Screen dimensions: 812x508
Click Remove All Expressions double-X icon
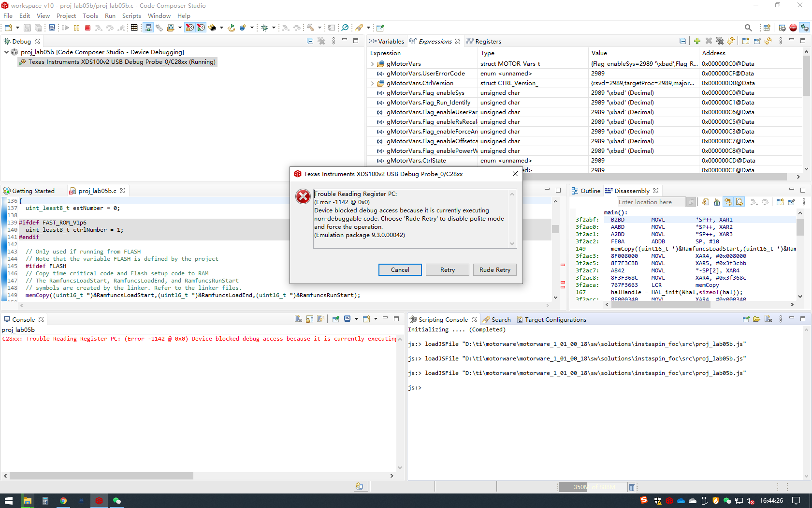(720, 41)
